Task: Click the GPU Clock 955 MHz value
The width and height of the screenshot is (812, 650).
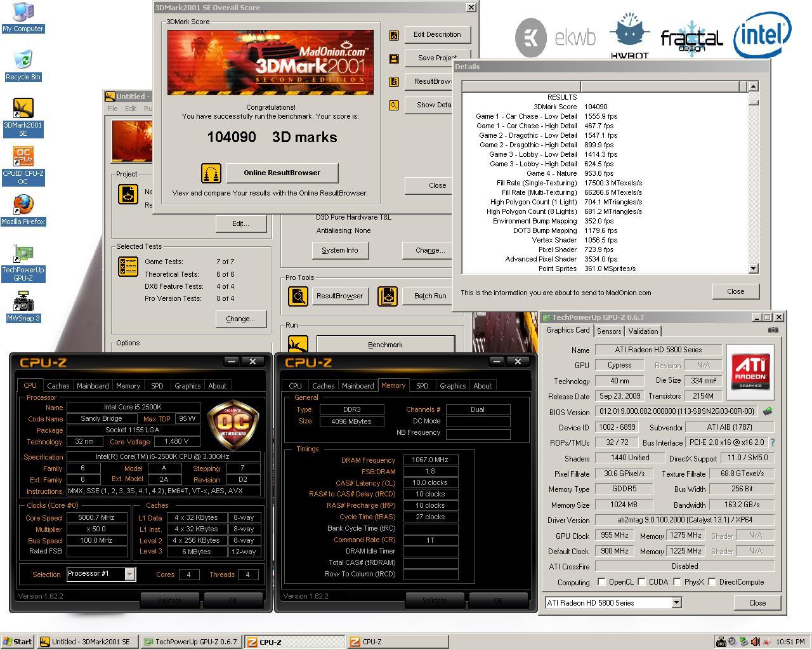Action: tap(615, 536)
